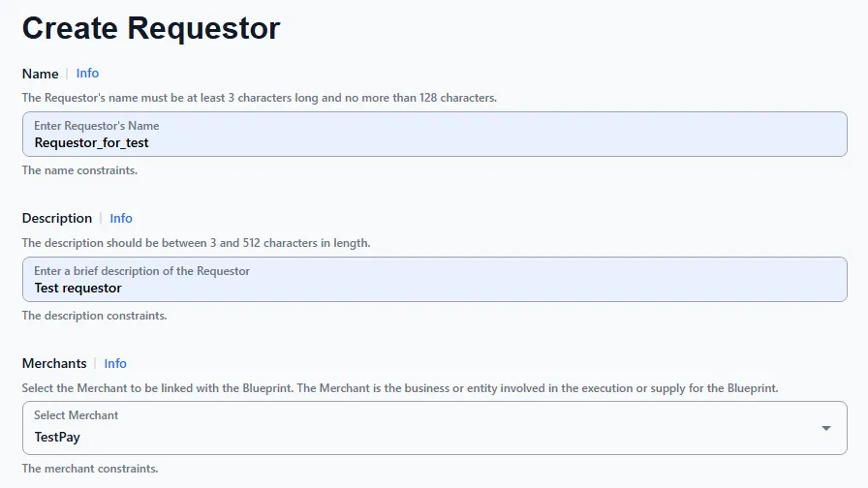The width and height of the screenshot is (868, 488).
Task: Click the 'Select Merchant' floating label
Action: [77, 415]
